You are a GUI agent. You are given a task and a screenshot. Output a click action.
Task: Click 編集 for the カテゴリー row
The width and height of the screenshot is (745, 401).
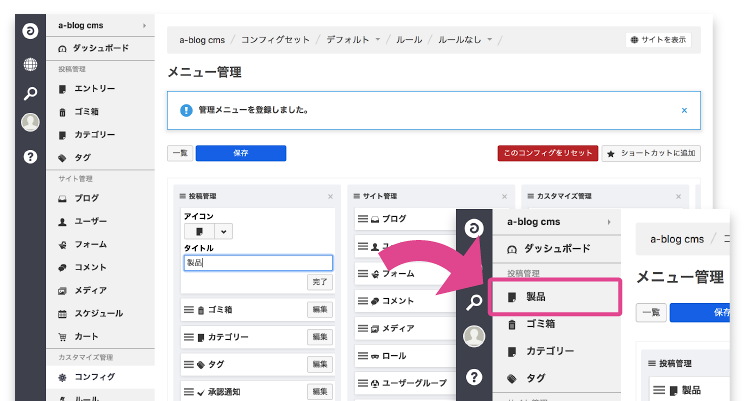[320, 337]
